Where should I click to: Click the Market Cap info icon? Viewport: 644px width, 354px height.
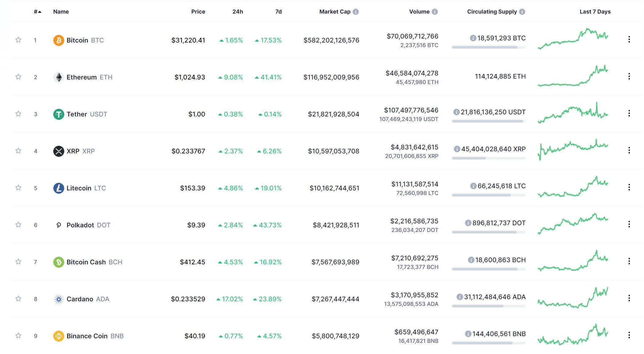point(356,12)
